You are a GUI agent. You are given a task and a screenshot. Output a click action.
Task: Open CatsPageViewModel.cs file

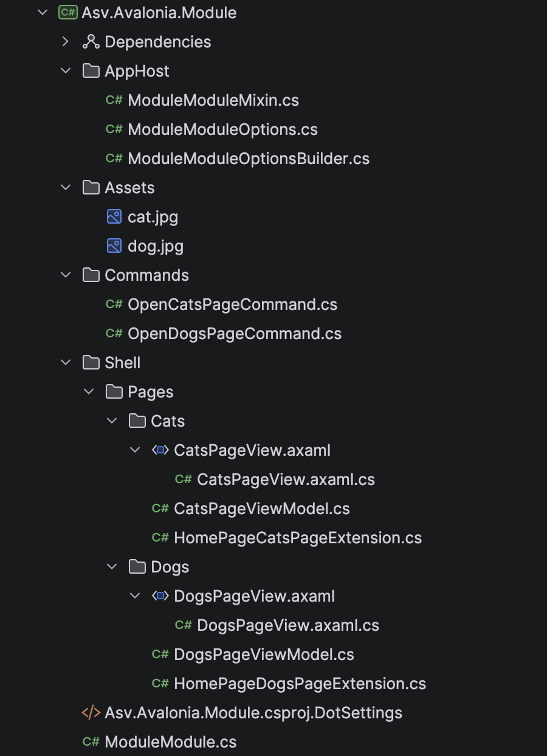click(261, 509)
